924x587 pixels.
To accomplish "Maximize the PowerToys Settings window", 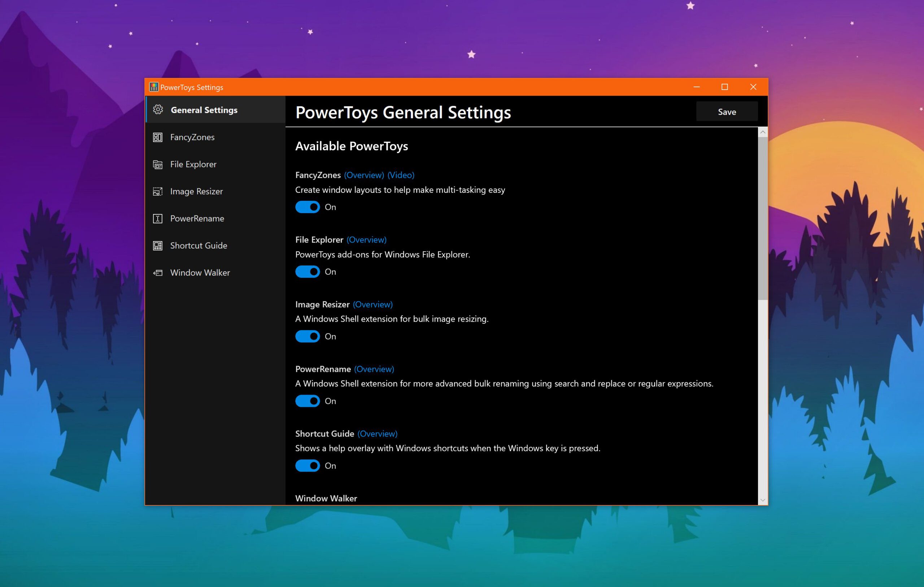I will (724, 87).
